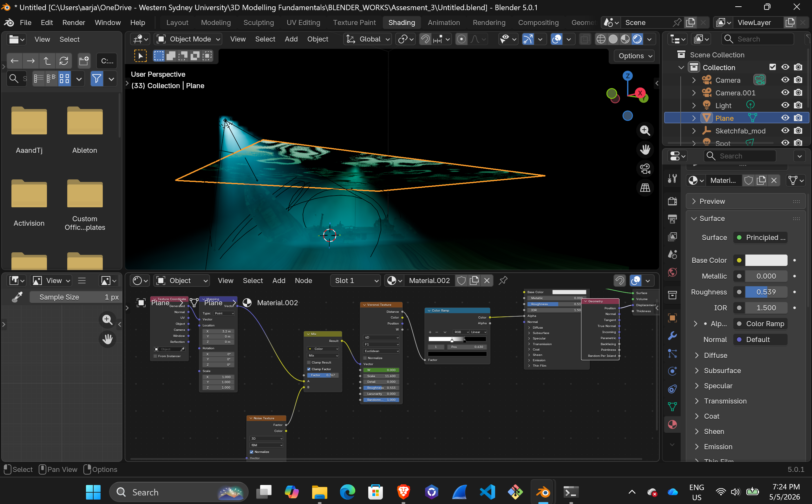Switch to the UV Editing workspace tab
812x504 pixels.
pos(303,23)
